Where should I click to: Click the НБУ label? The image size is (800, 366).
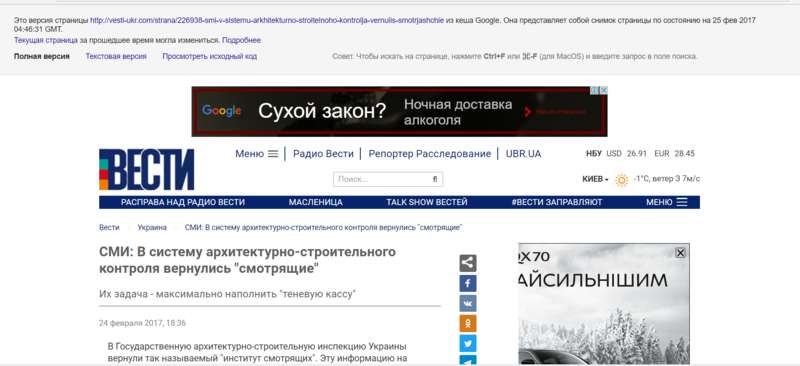tap(594, 154)
